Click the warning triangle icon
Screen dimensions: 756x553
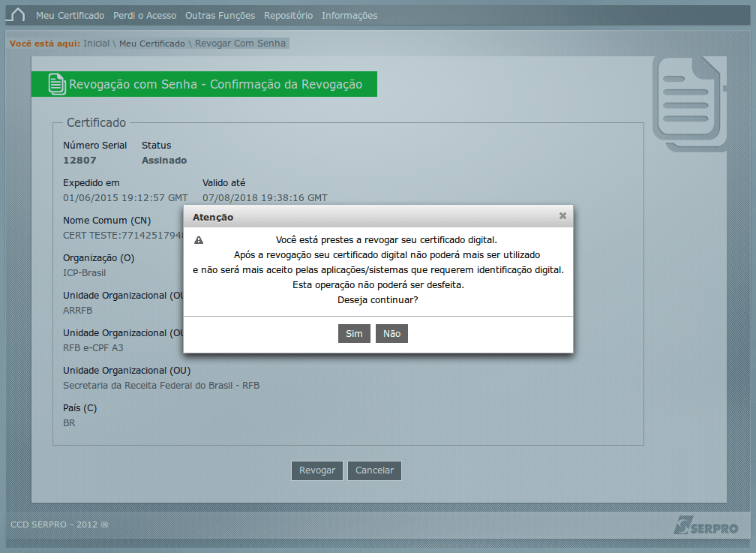point(199,240)
